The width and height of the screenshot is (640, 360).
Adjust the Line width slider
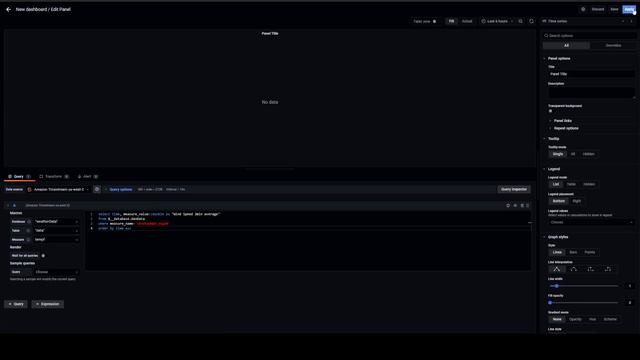pyautogui.click(x=584, y=286)
